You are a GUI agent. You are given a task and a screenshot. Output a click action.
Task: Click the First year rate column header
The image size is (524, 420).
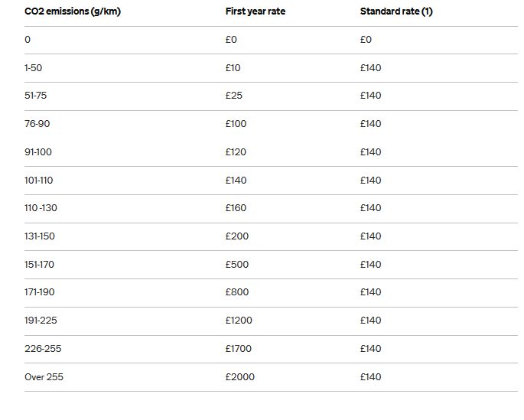point(255,11)
